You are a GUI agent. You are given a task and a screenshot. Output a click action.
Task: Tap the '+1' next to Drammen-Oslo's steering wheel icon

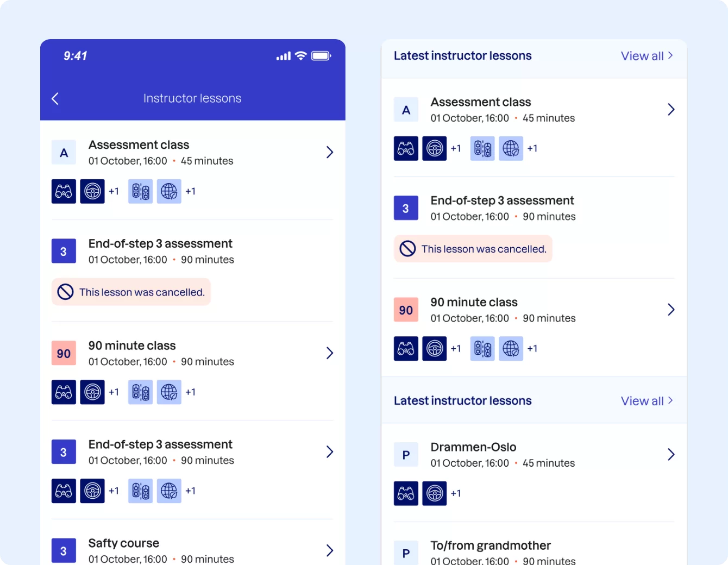(456, 493)
